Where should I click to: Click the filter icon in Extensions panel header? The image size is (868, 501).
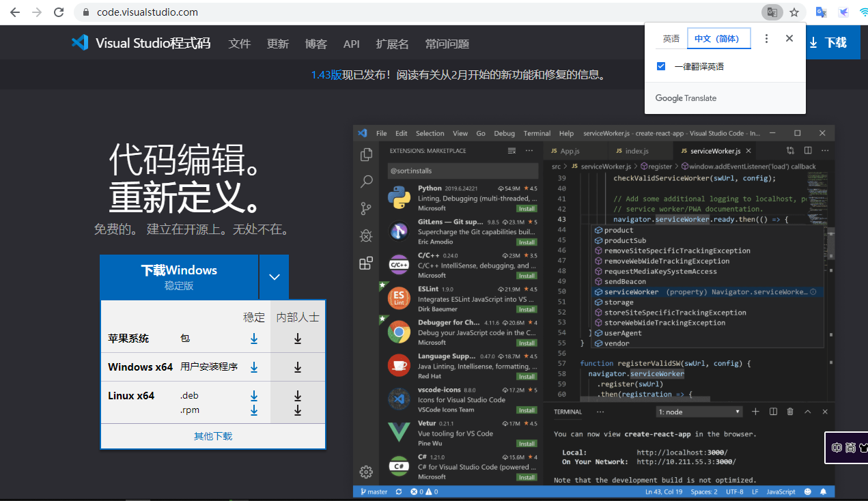512,151
